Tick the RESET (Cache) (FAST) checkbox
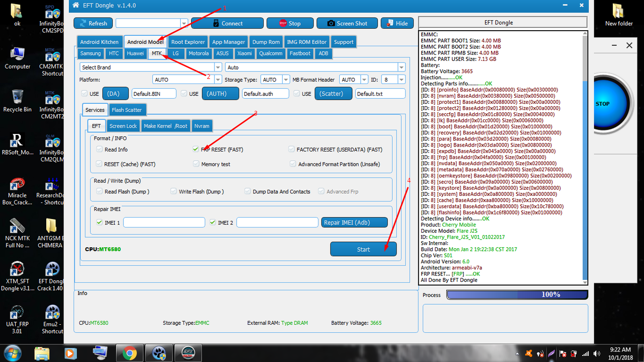Screen dimensions: 644x362 coord(99,164)
